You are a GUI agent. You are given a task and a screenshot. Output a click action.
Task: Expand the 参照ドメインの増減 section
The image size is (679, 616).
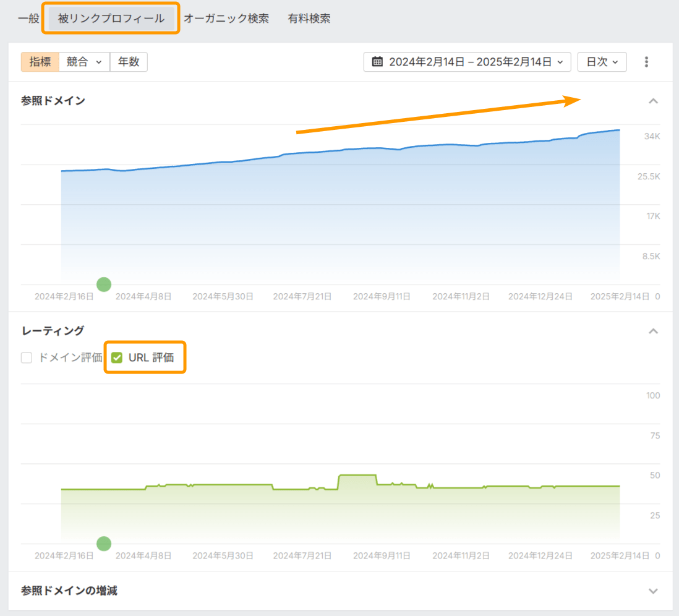(x=654, y=591)
